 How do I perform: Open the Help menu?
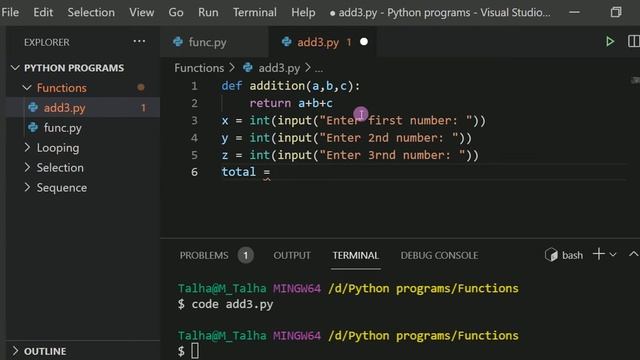click(x=303, y=12)
